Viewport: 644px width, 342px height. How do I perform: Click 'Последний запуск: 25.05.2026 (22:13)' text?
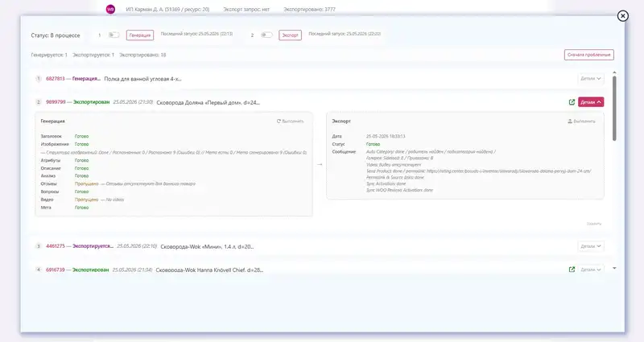pyautogui.click(x=196, y=34)
